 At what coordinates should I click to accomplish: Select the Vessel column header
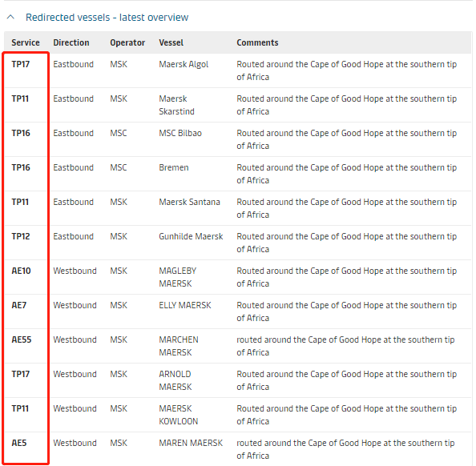coord(171,42)
